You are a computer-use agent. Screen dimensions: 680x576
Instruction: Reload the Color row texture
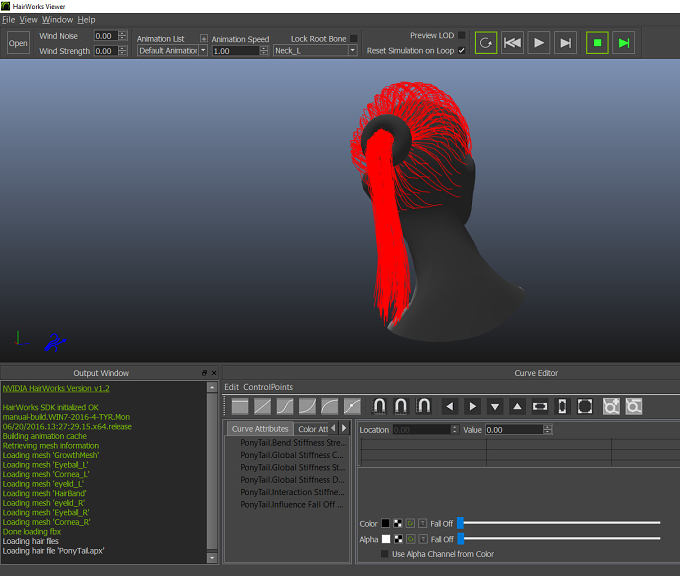click(410, 524)
